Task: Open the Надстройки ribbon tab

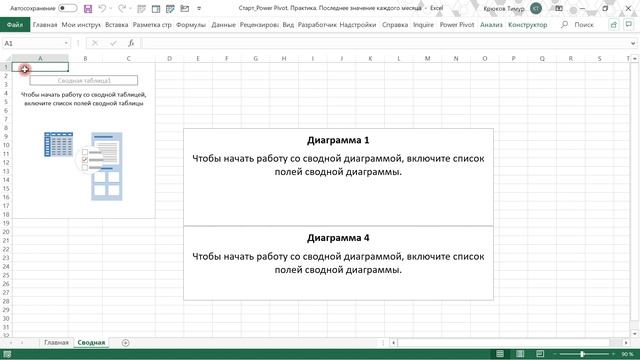Action: pos(358,24)
